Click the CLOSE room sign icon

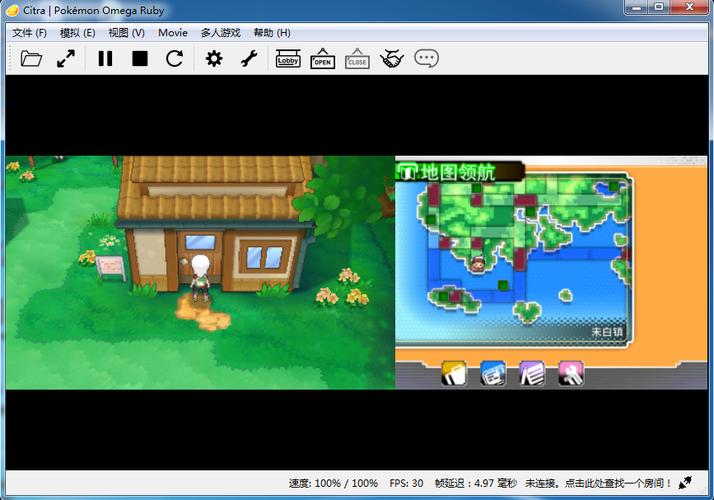click(x=357, y=59)
